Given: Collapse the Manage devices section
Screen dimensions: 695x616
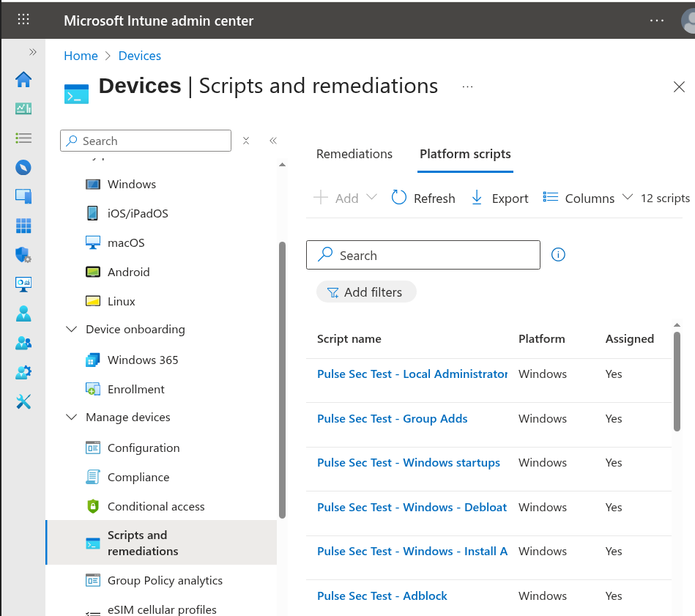Looking at the screenshot, I should tap(72, 418).
